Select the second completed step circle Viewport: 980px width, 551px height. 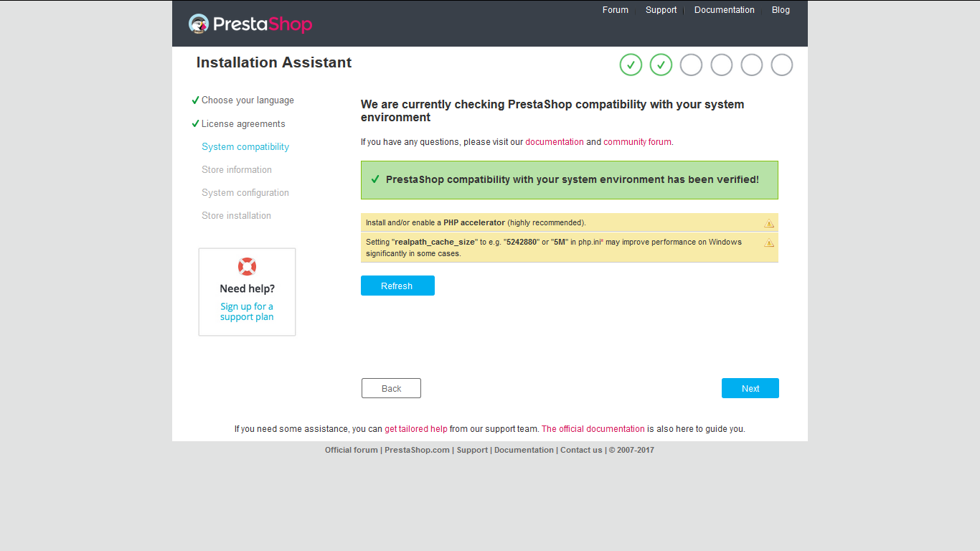click(661, 65)
